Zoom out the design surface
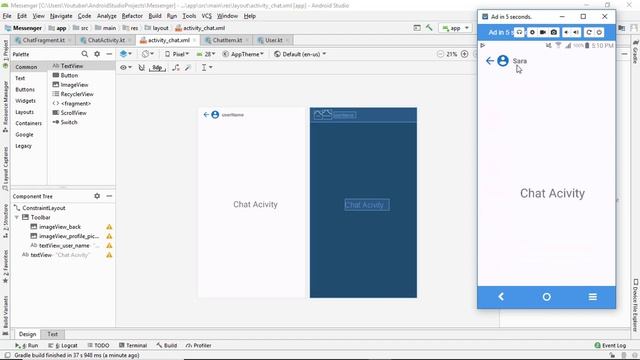640x360 pixels. tap(440, 54)
